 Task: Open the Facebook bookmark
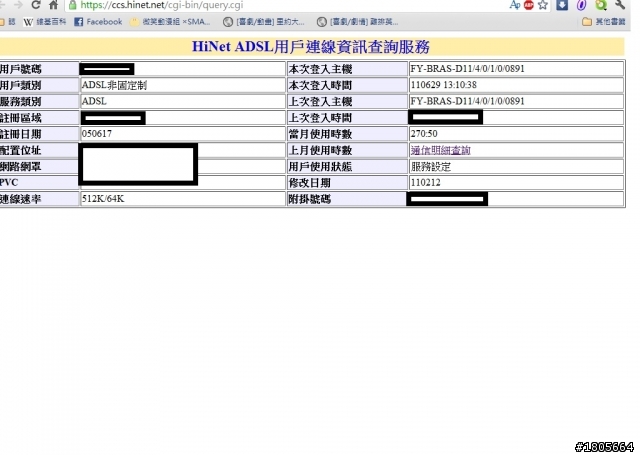click(x=98, y=22)
